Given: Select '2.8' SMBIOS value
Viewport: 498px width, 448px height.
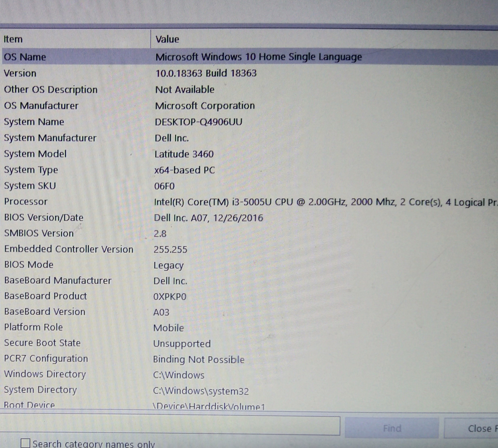Looking at the screenshot, I should tap(160, 234).
